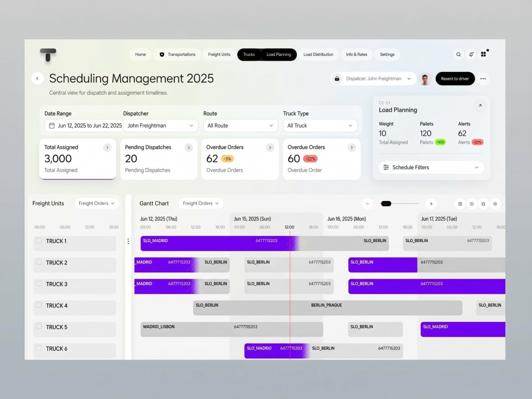Check the TRUCK 3 checkbox
This screenshot has width=532, height=399.
coord(39,284)
